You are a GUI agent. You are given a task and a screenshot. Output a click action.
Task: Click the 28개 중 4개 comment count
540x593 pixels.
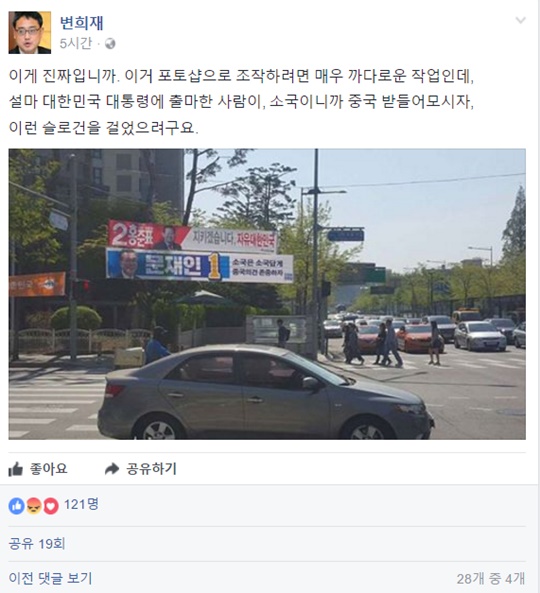click(490, 578)
